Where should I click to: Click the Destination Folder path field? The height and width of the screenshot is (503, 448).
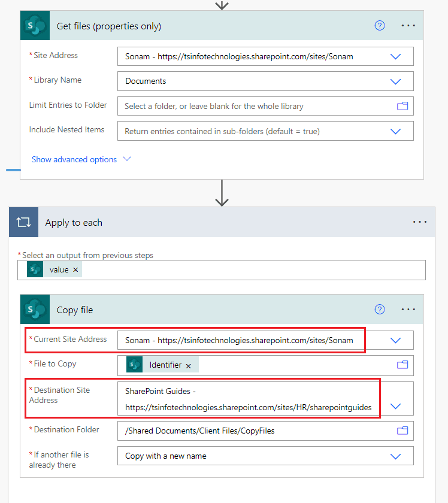coord(265,431)
